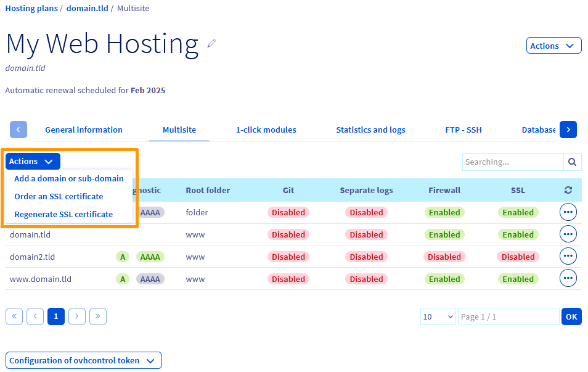Jump to the first page of results

coord(14,316)
